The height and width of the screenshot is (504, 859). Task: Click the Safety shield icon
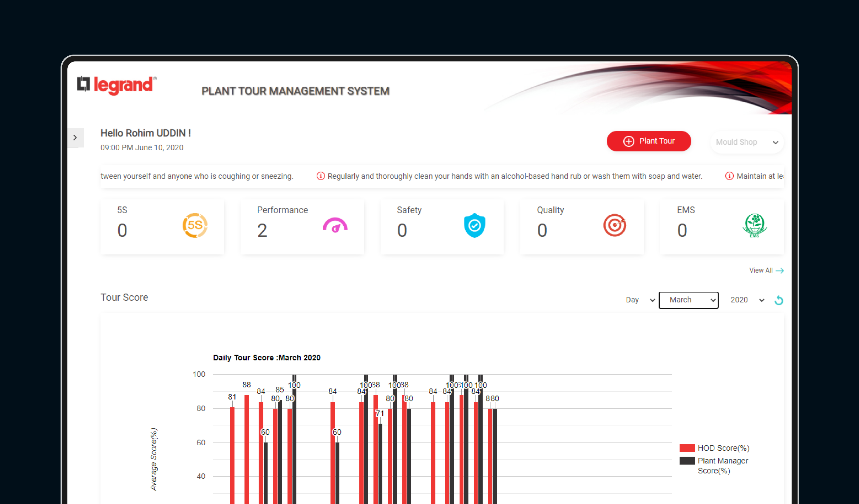(x=474, y=225)
